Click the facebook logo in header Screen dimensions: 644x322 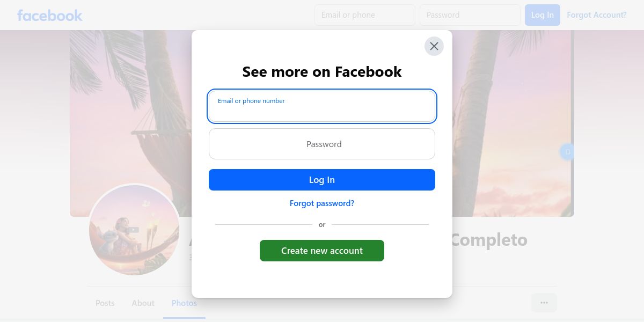[x=50, y=15]
